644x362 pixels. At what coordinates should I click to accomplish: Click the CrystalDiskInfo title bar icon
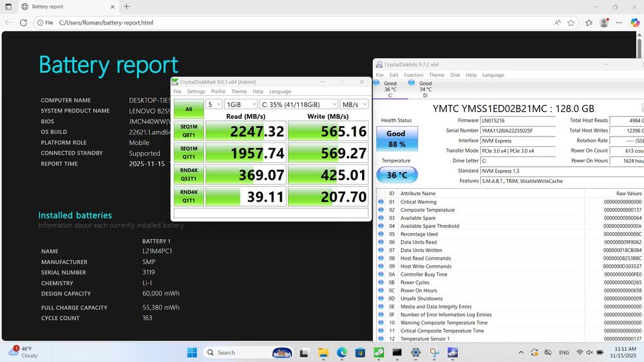[x=379, y=64]
